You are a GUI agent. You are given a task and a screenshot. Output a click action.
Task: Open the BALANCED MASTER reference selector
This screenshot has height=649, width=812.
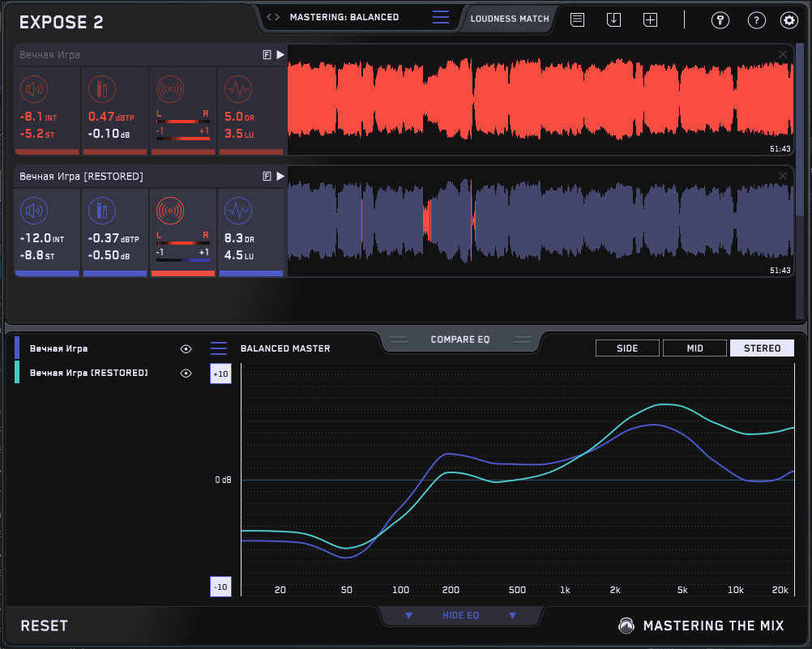coord(285,348)
